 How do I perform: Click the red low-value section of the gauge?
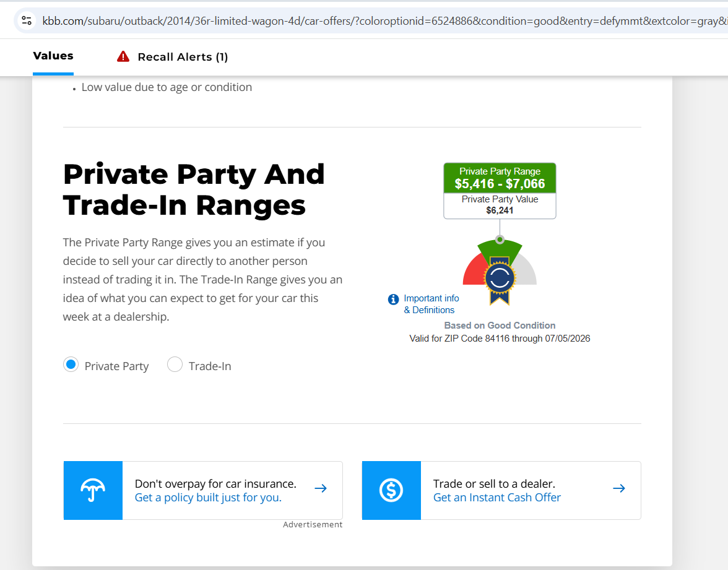(x=473, y=272)
